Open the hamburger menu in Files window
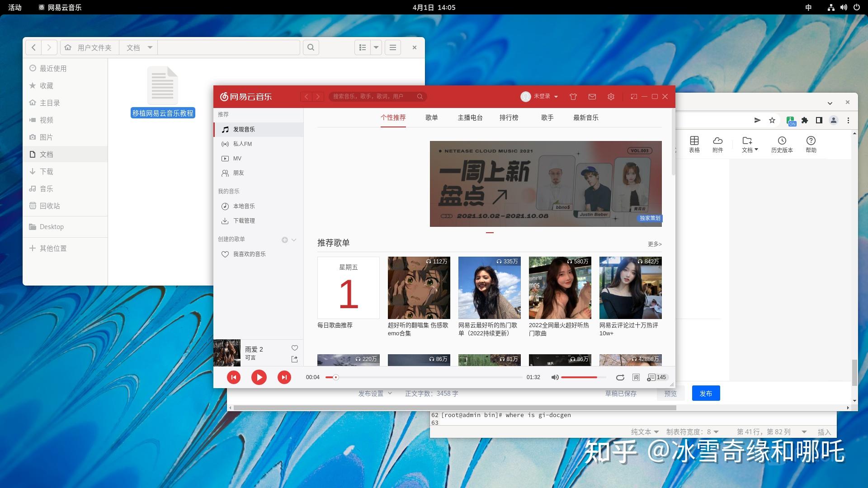Viewport: 868px width, 488px height. (393, 47)
